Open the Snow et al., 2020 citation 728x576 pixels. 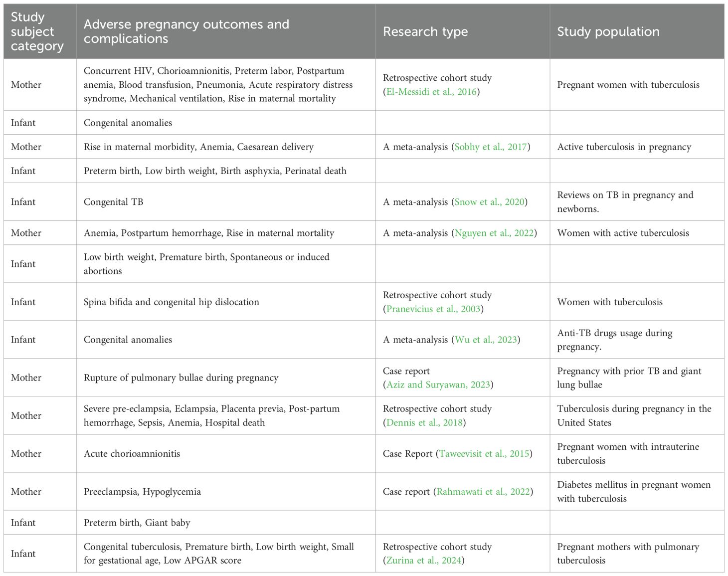pos(489,202)
